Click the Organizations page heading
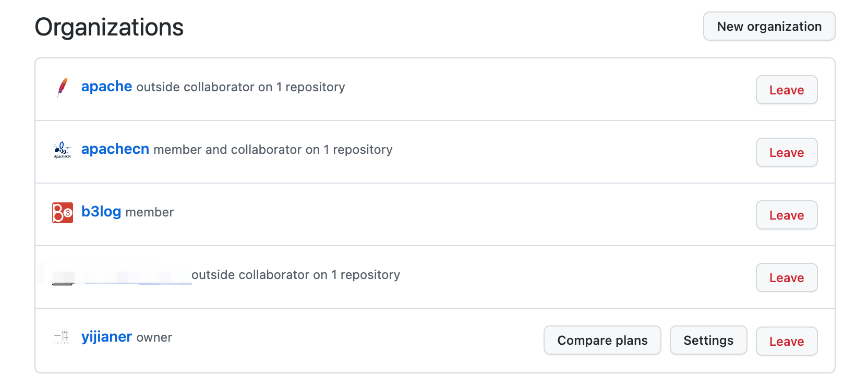Image resolution: width=868 pixels, height=387 pixels. [x=109, y=27]
